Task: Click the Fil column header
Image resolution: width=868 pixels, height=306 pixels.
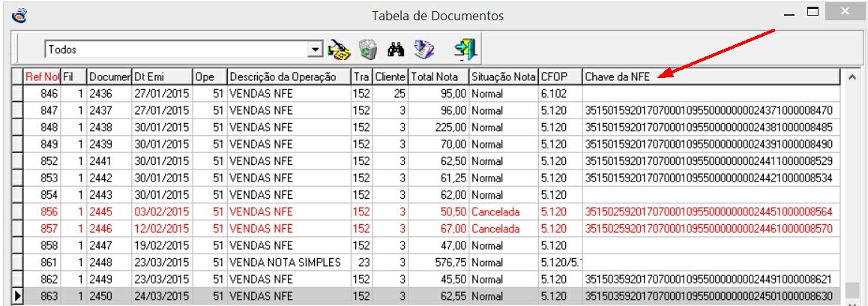Action: pos(73,77)
